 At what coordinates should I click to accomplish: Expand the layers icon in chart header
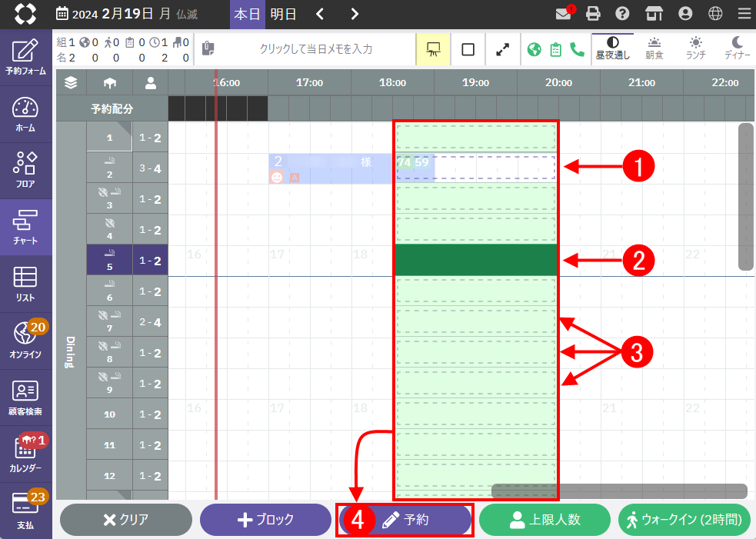click(x=71, y=82)
